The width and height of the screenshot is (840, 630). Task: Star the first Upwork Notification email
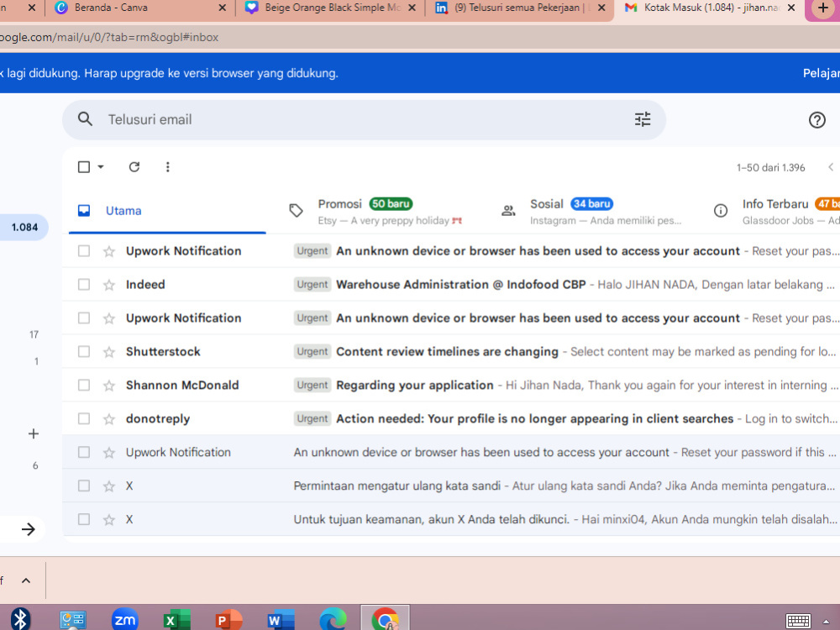click(109, 250)
